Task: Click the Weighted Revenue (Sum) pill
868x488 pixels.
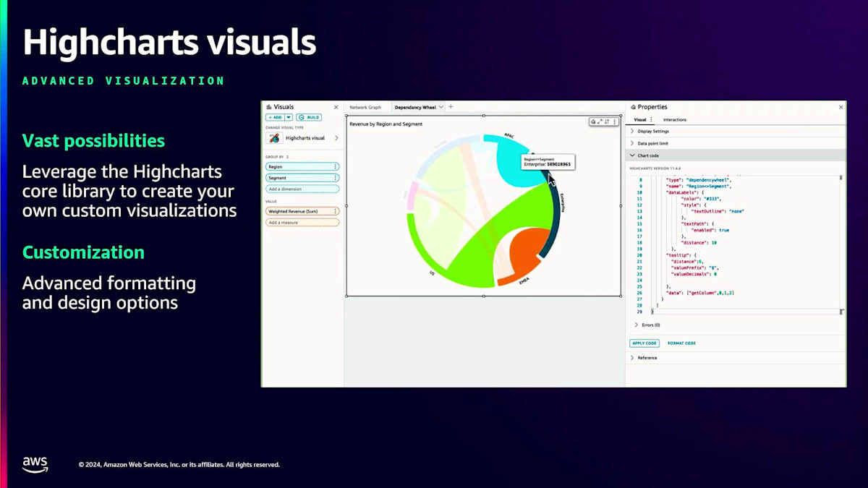Action: click(302, 211)
